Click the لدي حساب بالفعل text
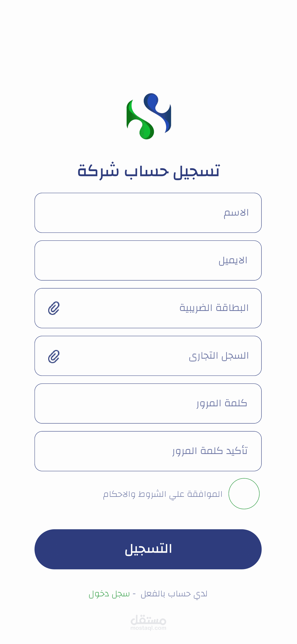The width and height of the screenshot is (297, 644). (174, 594)
